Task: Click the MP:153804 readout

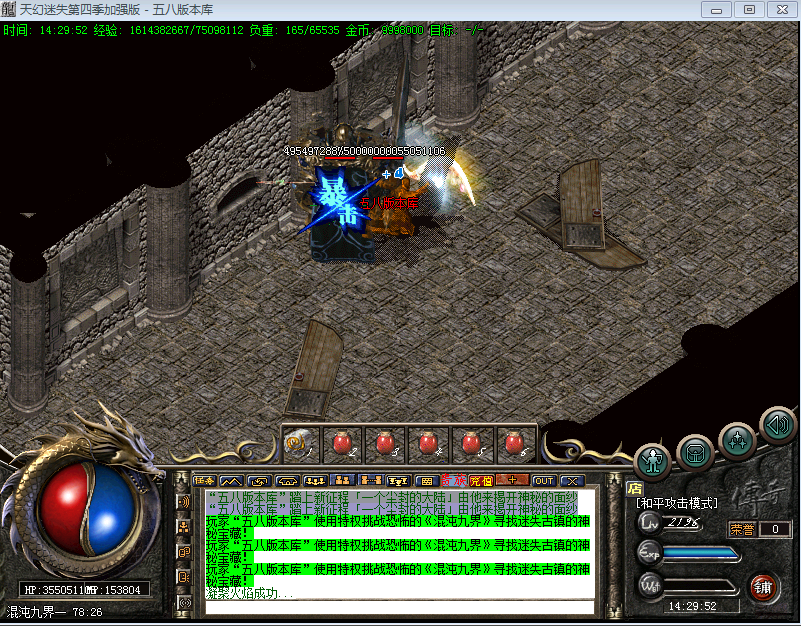Action: pos(112,590)
